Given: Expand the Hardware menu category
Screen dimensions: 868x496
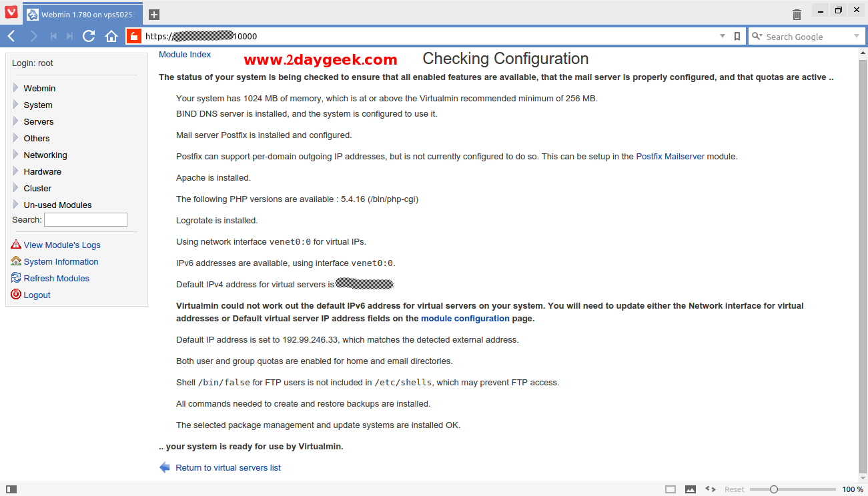Looking at the screenshot, I should 42,171.
